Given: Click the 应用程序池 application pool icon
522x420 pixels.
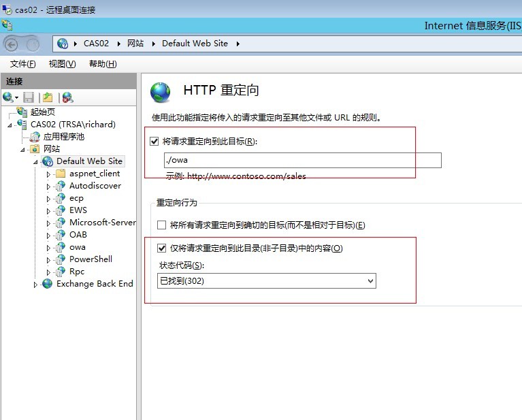Looking at the screenshot, I should 35,137.
